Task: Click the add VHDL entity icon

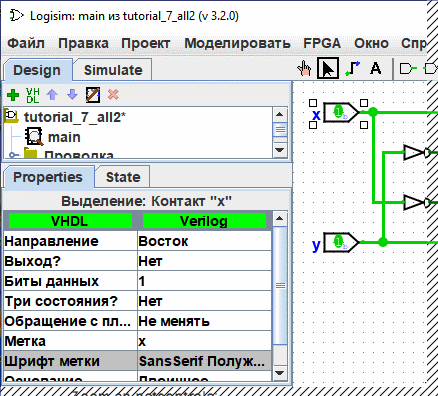Action: (x=33, y=95)
